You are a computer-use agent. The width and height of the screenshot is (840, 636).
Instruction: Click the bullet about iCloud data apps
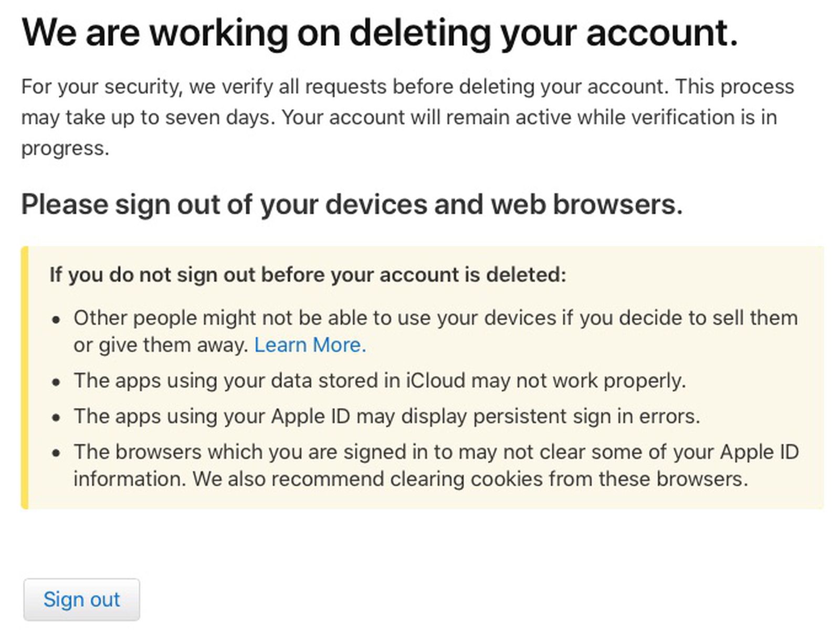tap(379, 381)
